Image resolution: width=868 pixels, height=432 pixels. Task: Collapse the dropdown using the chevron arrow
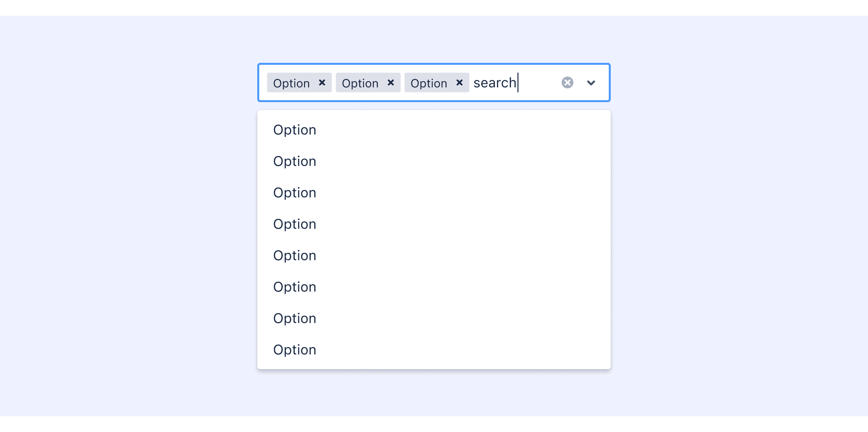591,83
